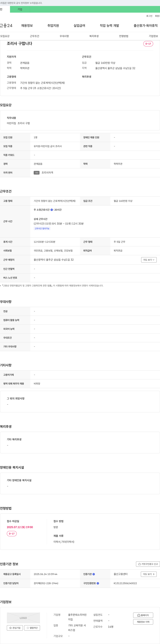Image resolution: width=160 pixels, height=644 pixels.
Task: Click the job title 조리사 구합니다
Action: [x=19, y=44]
